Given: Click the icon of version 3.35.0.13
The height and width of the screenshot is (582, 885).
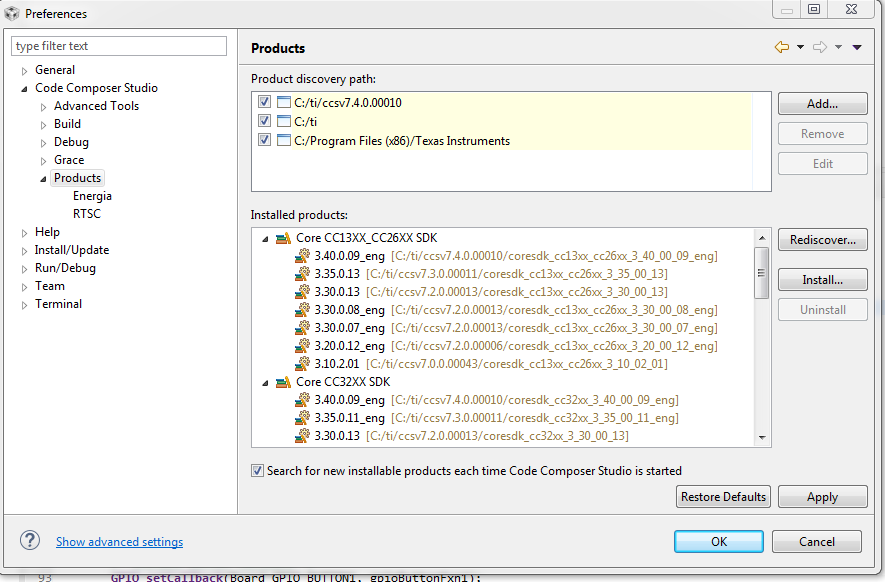Looking at the screenshot, I should pos(303,274).
